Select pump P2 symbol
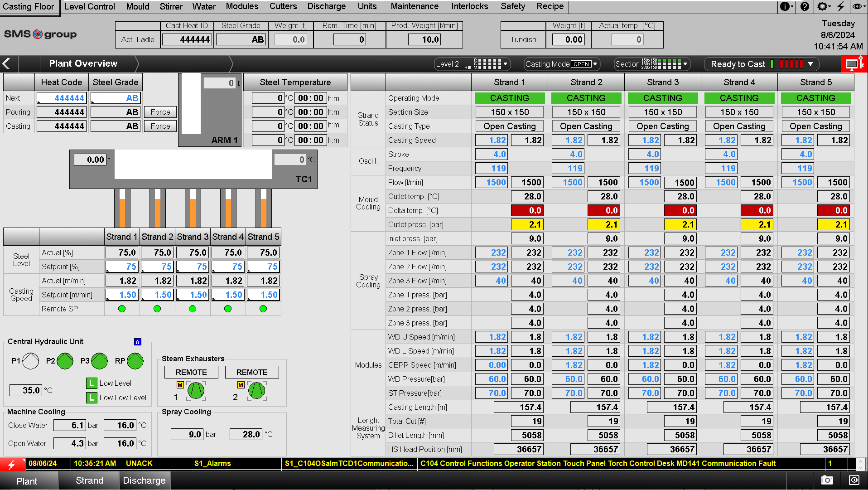Image resolution: width=868 pixels, height=490 pixels. click(x=65, y=361)
